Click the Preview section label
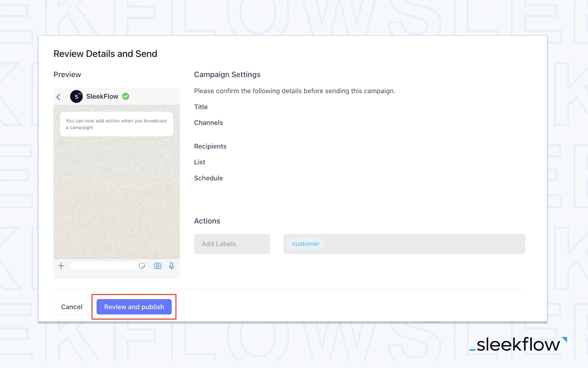Screen dimensions: 588x368 point(67,74)
